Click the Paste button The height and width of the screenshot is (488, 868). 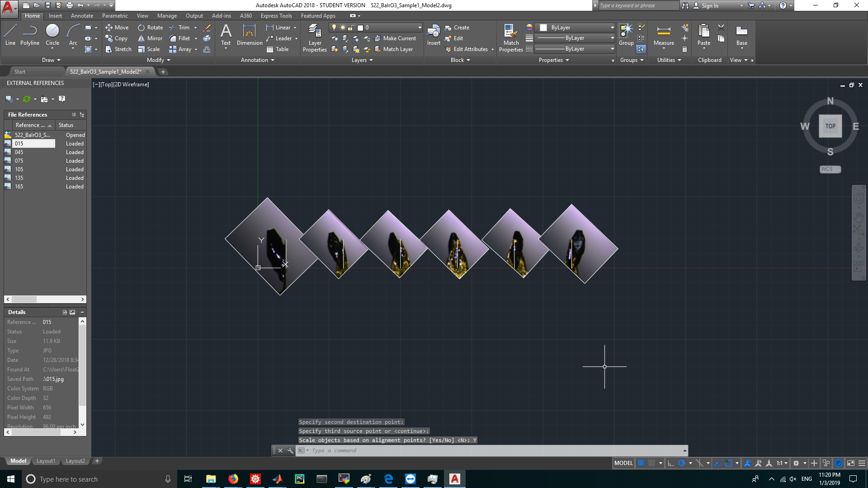(704, 35)
